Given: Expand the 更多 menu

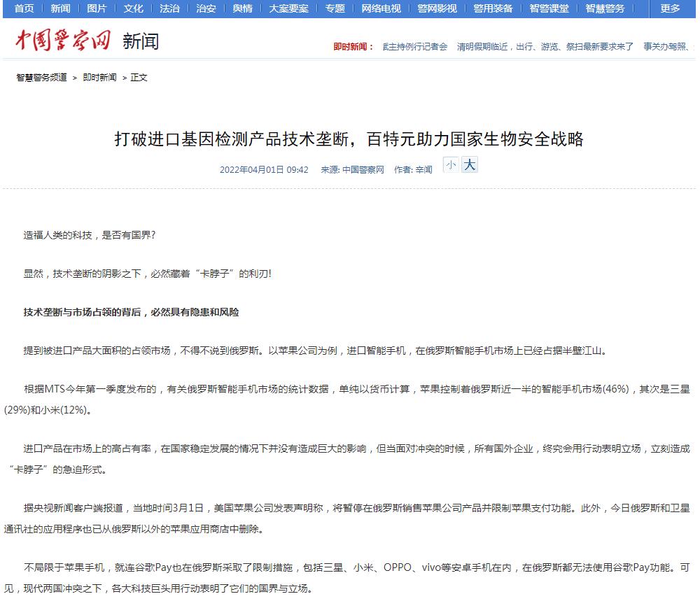Looking at the screenshot, I should coord(670,8).
